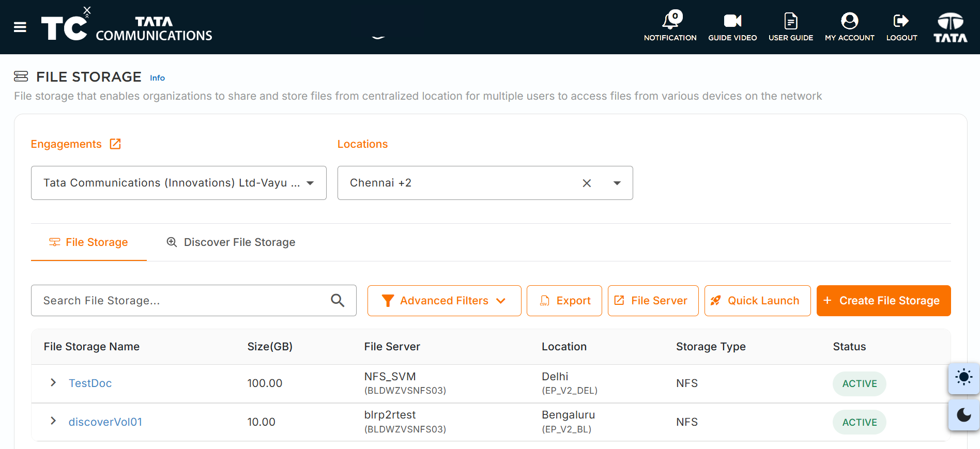Click the blrp2rtest file server cell
980x449 pixels.
[405, 422]
